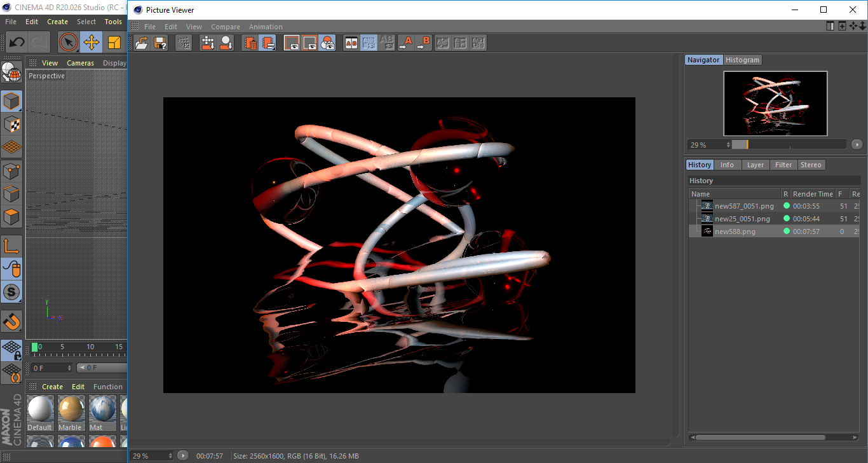868x463 pixels.
Task: Sort history by Name column header
Action: pos(735,194)
